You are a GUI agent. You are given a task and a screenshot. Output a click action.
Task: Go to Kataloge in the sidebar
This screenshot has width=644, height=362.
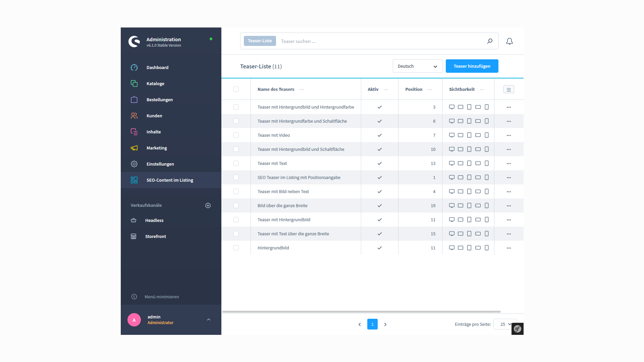click(155, 83)
